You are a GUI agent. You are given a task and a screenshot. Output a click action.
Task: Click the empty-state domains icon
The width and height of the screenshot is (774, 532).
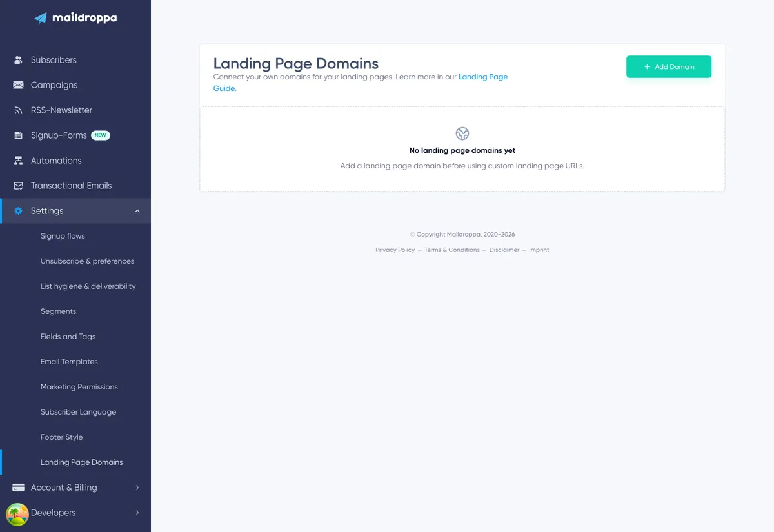(x=462, y=133)
